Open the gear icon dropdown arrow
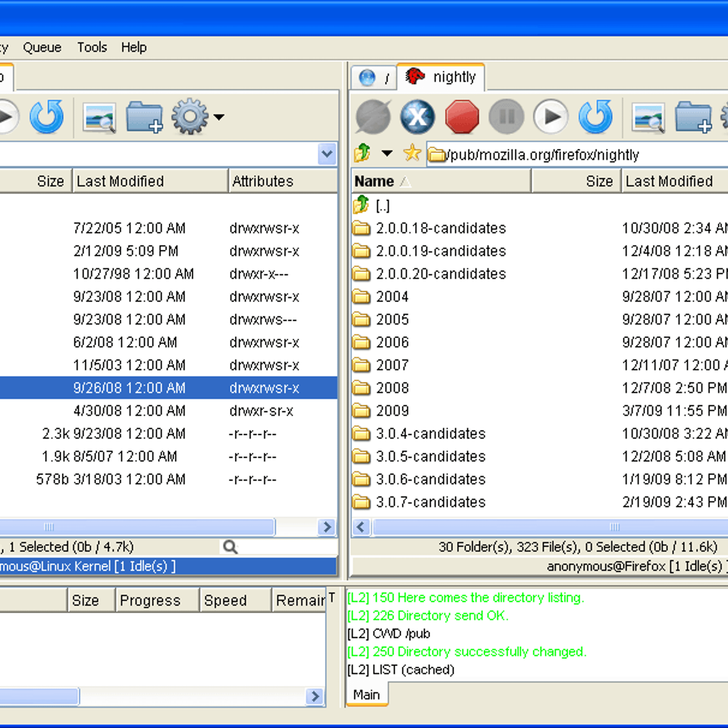Viewport: 728px width, 728px height. pos(219,117)
